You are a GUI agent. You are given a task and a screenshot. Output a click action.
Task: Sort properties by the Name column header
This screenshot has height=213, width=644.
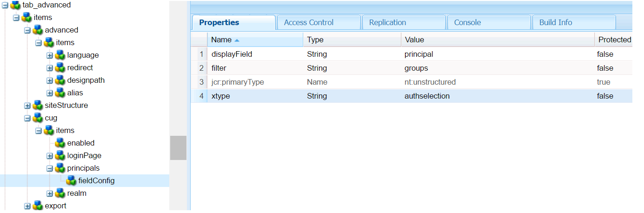[x=221, y=40]
